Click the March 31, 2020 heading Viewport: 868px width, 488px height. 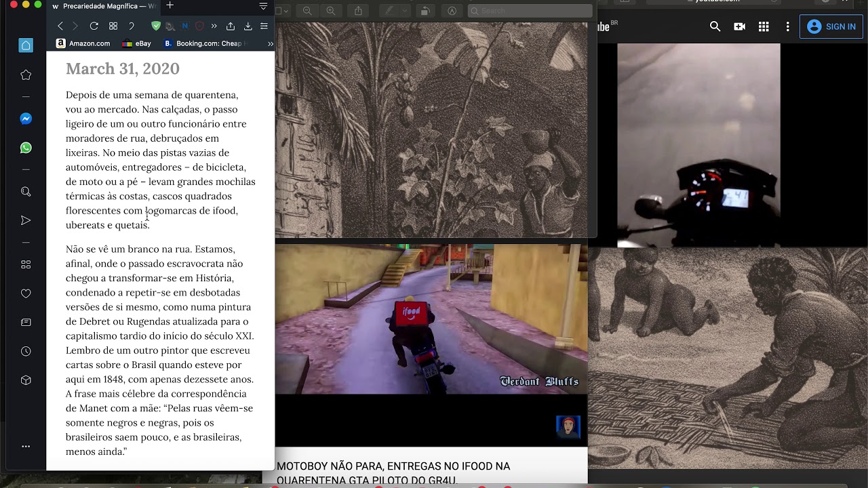click(x=123, y=68)
